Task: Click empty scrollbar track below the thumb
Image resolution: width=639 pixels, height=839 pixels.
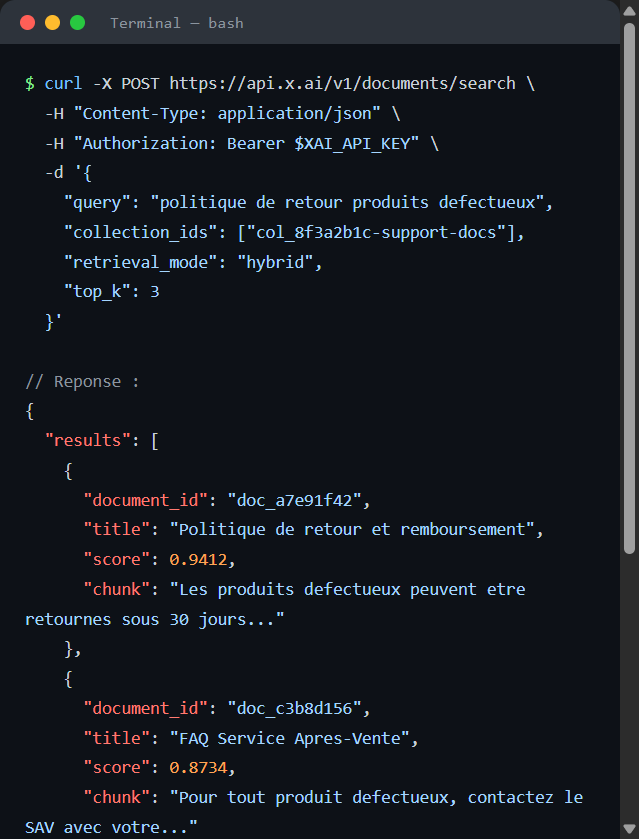Action: click(629, 688)
